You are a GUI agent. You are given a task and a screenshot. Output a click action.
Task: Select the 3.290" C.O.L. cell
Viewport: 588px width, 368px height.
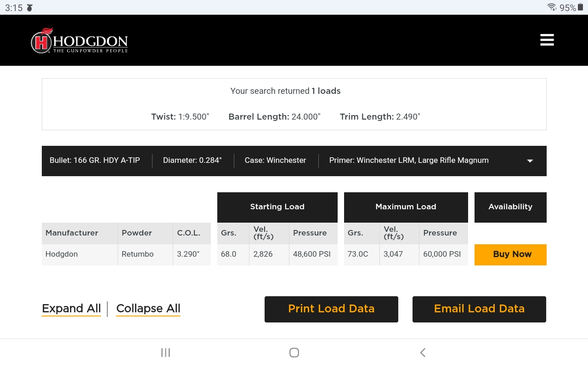(x=192, y=254)
